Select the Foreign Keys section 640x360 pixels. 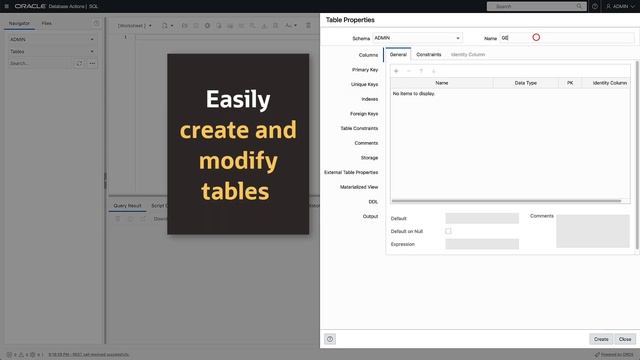[x=364, y=114]
